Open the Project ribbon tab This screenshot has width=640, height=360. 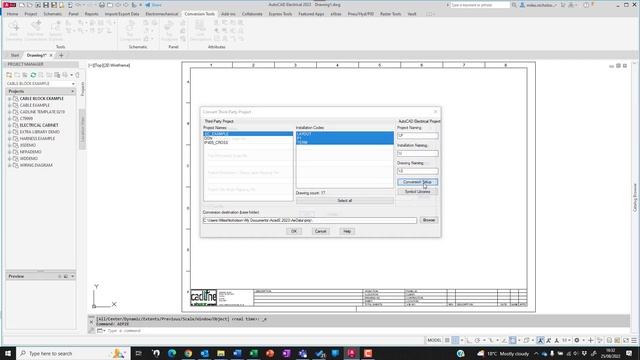click(x=31, y=14)
